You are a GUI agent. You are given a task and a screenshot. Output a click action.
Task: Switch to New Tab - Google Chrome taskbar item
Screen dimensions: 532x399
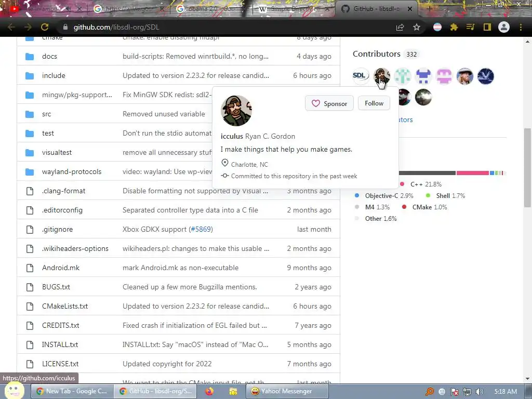point(72,391)
